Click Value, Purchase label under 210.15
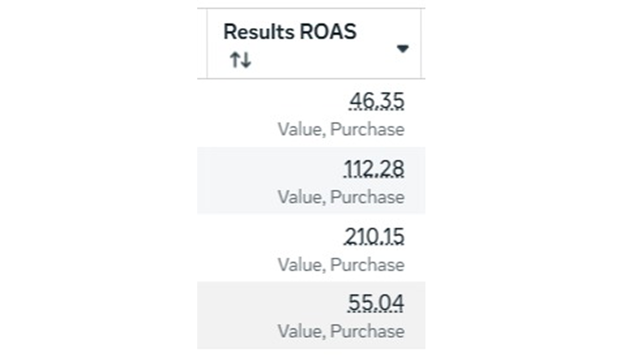 point(341,265)
